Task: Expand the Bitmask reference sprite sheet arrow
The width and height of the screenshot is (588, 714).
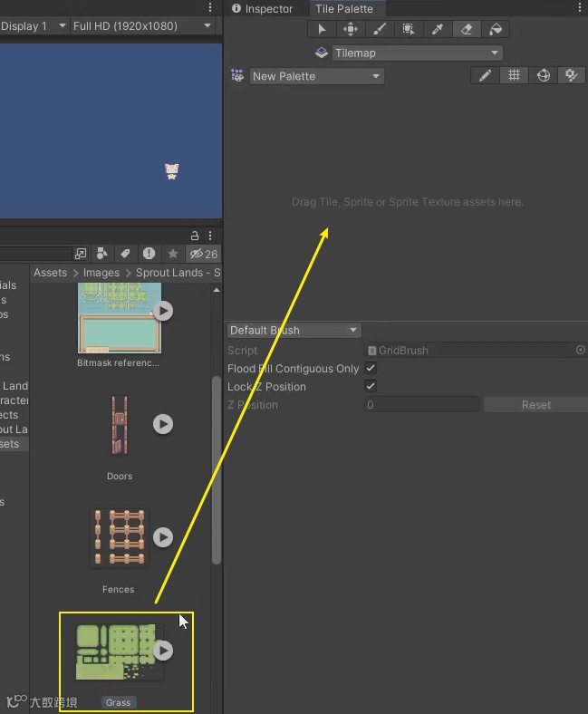Action: 163,311
